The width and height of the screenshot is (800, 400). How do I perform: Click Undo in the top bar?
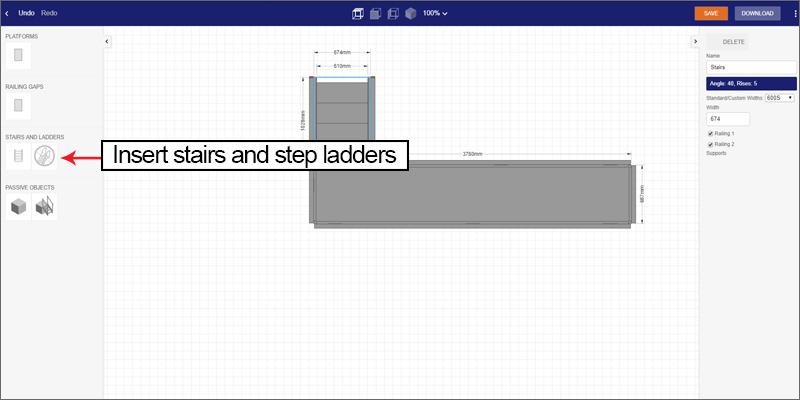(x=26, y=13)
